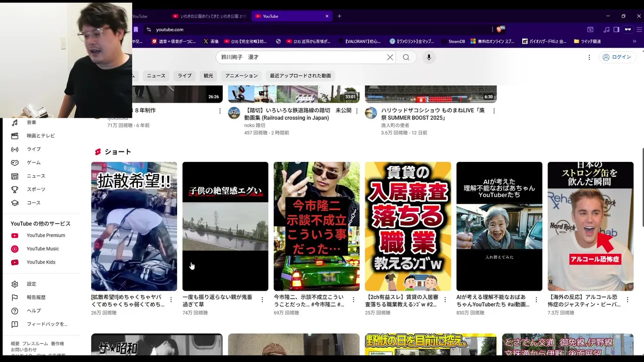This screenshot has height=362, width=644.
Task: Select the アニメーション filter chip
Action: pyautogui.click(x=242, y=75)
